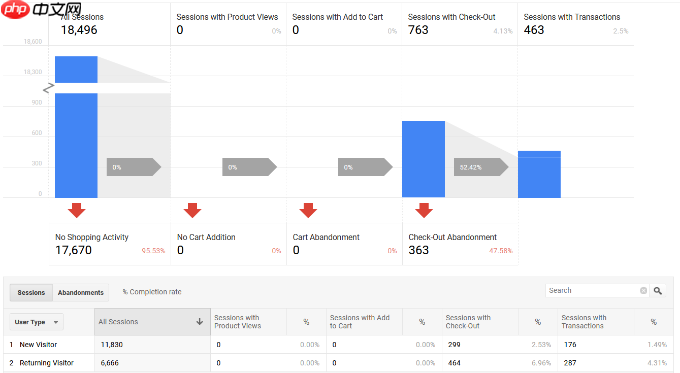Click red arrow above Check-Out Abandonment
The height and width of the screenshot is (373, 680).
tap(424, 210)
